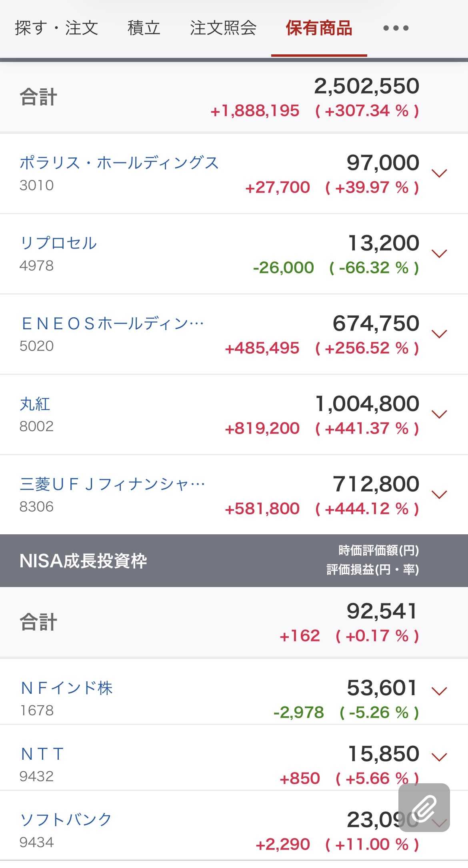The height and width of the screenshot is (868, 468).
Task: Tap the NISA成長投資枠 section header
Action: point(234,560)
